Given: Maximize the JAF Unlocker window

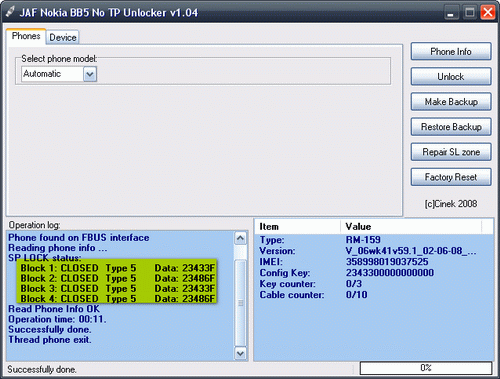Looking at the screenshot, I should pyautogui.click(x=470, y=13).
